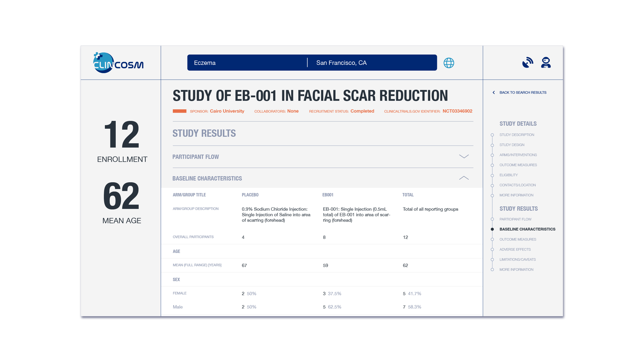This screenshot has width=644, height=362.
Task: Click the NCT03346902 identifier link
Action: 457,111
